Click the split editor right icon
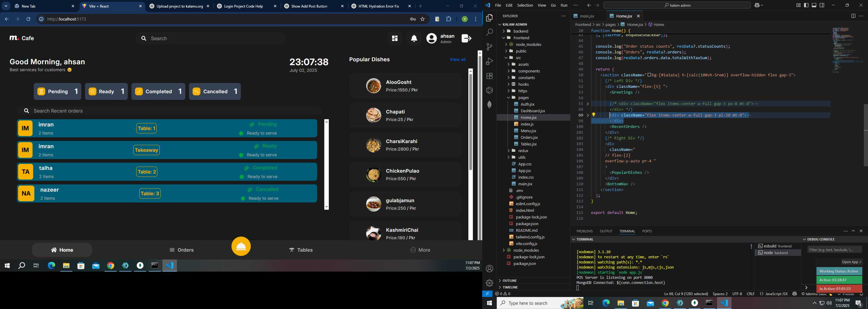Screen dimensions: 868x309 coord(853,16)
